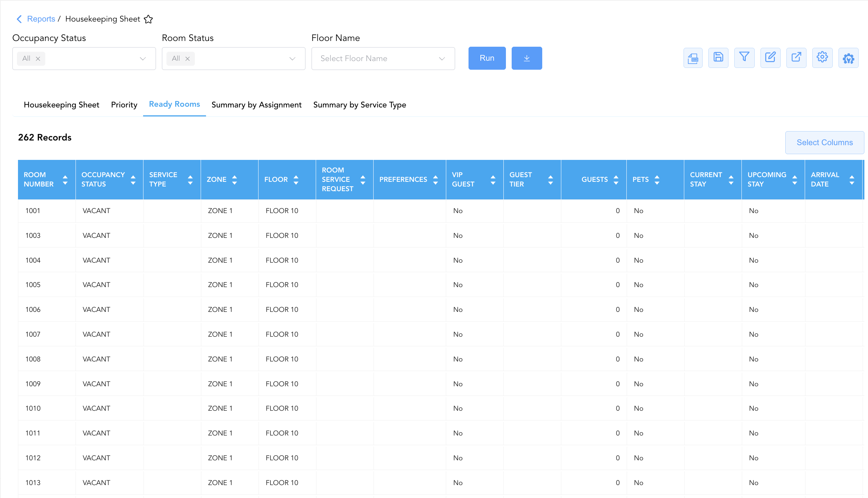Open the outline gear settings icon
The height and width of the screenshot is (498, 868).
click(x=822, y=58)
